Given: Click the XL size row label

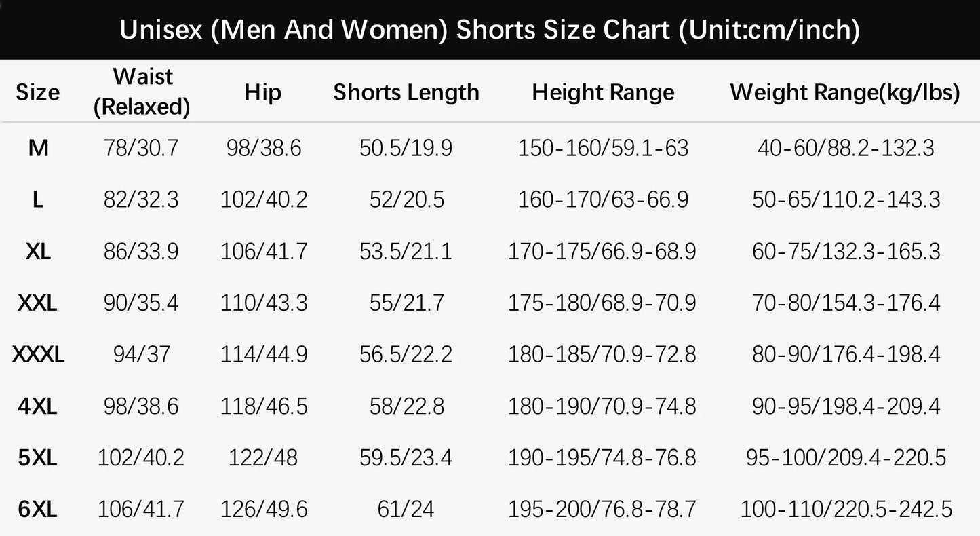Looking at the screenshot, I should (x=38, y=252).
